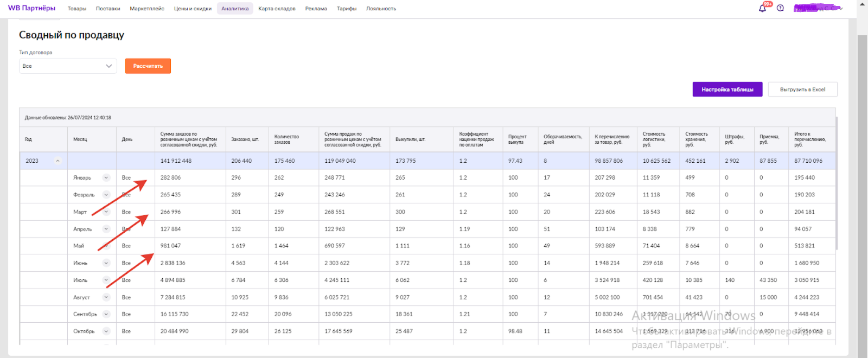Viewport: 868px width, 358px height.
Task: Expand the Июнь month row
Action: 106,263
